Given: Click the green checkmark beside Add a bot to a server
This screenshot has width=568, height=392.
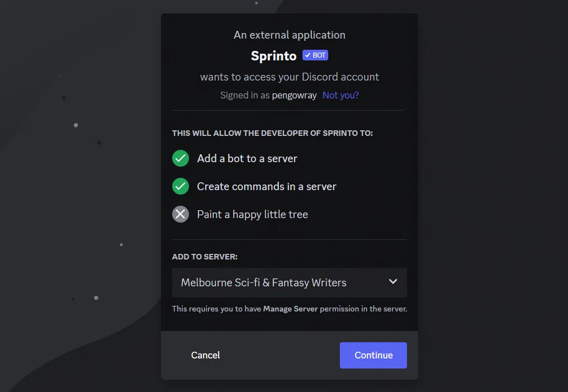Looking at the screenshot, I should tap(181, 158).
